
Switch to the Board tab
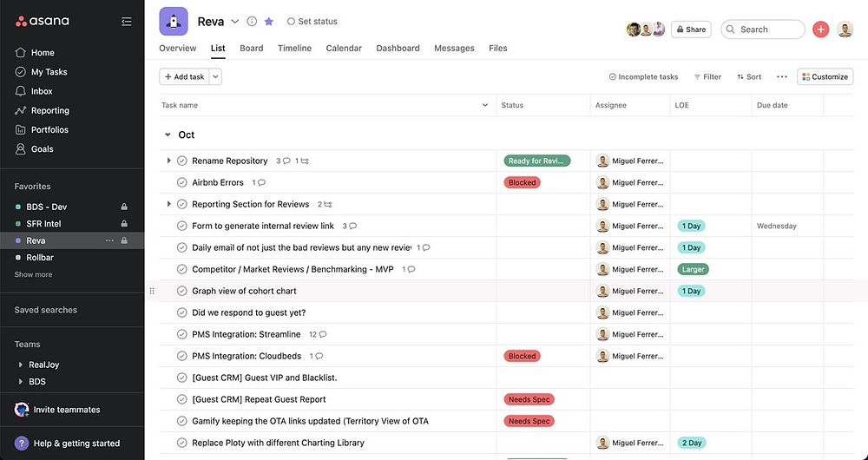click(x=252, y=48)
